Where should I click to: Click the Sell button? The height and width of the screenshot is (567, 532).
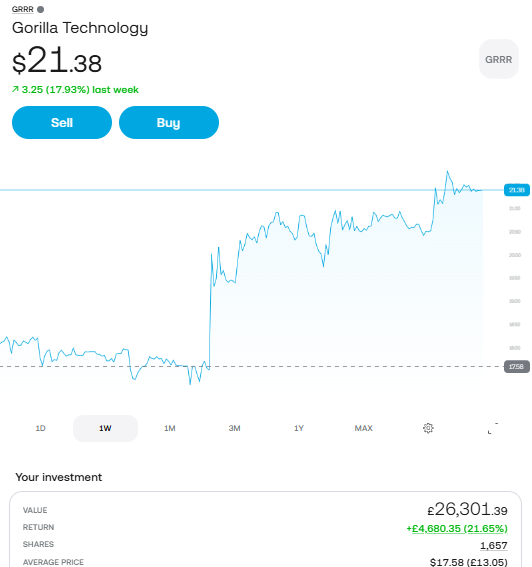62,123
